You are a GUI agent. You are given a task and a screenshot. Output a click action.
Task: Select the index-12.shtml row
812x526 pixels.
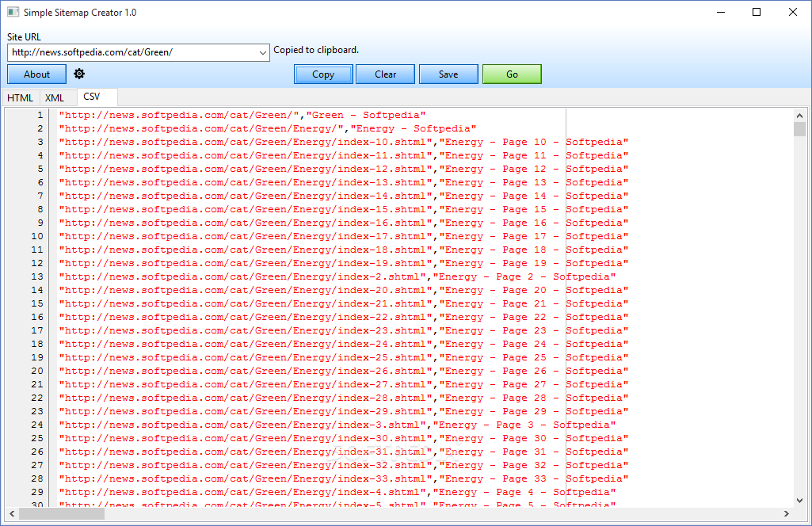(343, 169)
